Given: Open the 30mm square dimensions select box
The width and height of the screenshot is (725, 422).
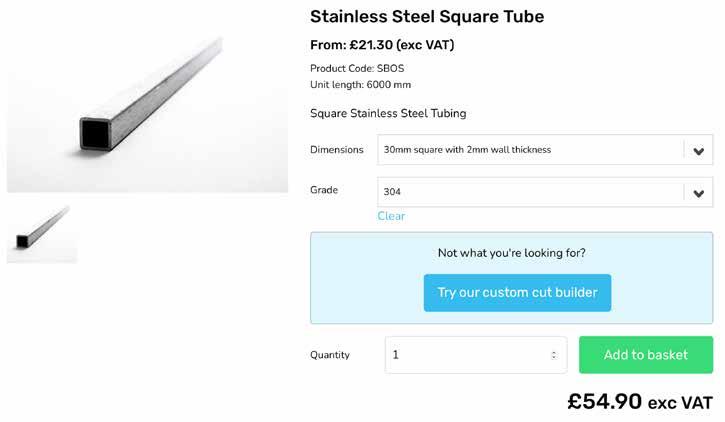Looking at the screenshot, I should click(x=530, y=151).
